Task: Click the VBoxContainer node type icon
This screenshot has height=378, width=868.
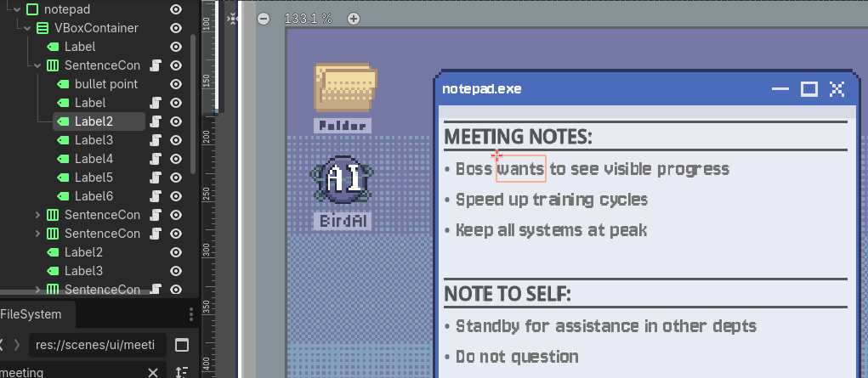Action: tap(43, 28)
